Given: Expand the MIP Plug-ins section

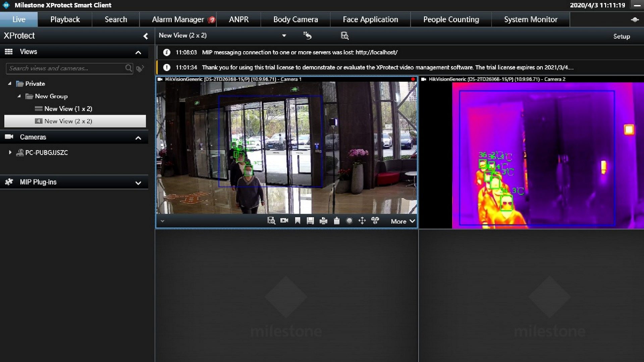Looking at the screenshot, I should pos(138,183).
